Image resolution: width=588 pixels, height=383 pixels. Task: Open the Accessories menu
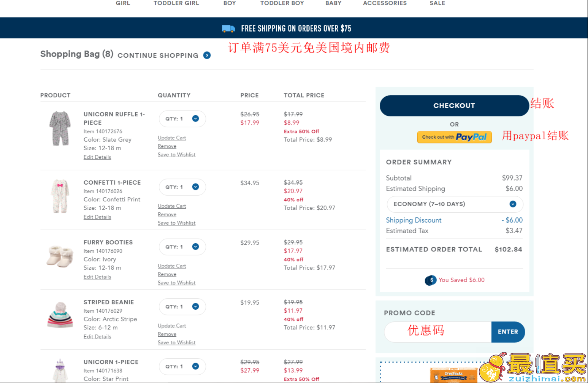pos(385,3)
